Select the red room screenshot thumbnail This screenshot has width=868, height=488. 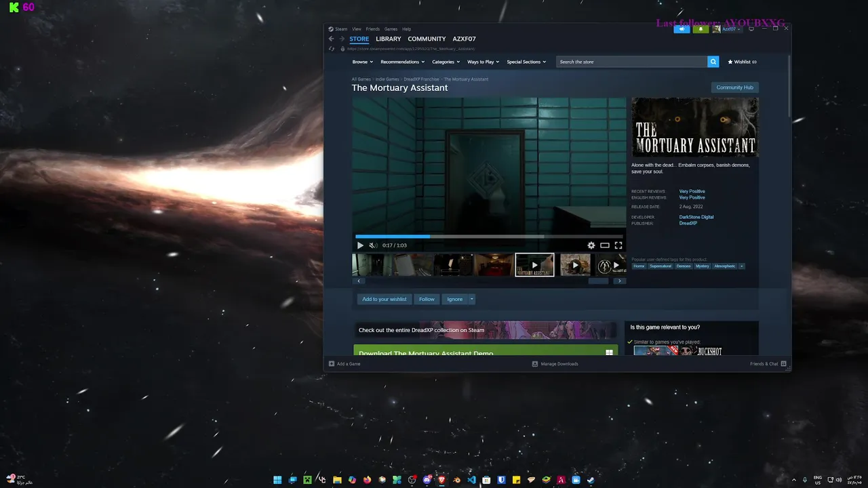coord(493,265)
